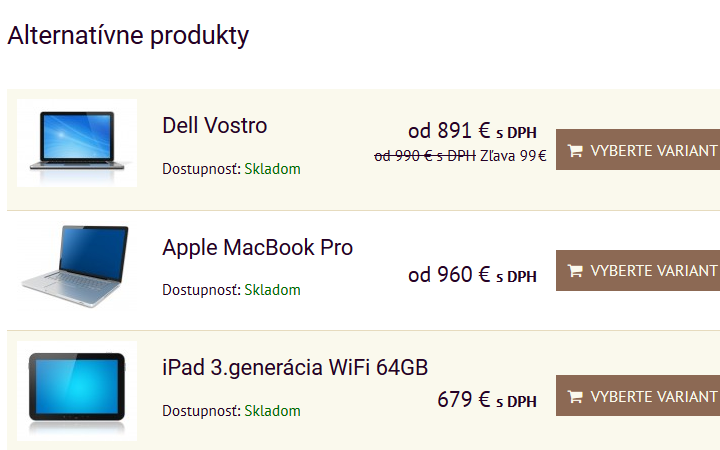
Task: Click the Zľava 99€ discount label
Action: coord(513,156)
